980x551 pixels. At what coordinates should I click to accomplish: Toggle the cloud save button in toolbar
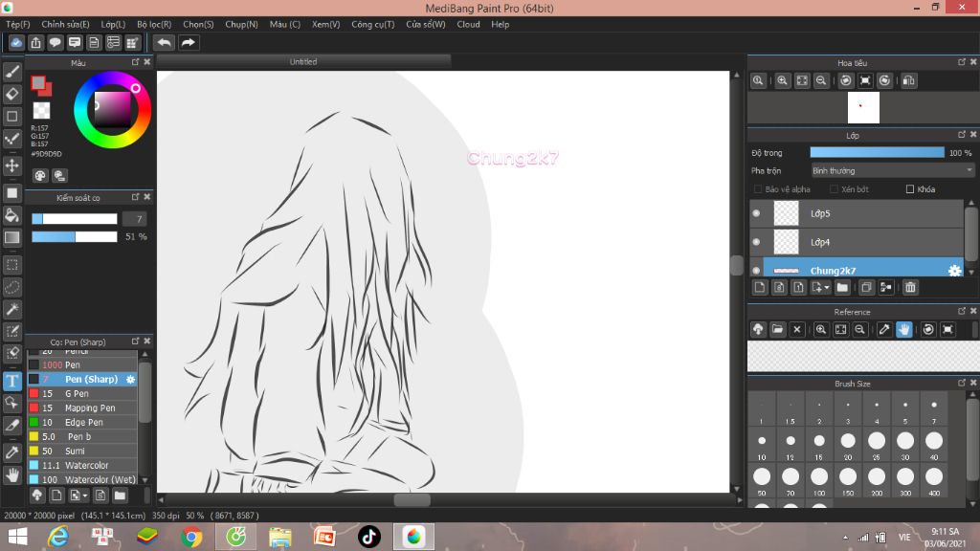point(16,42)
